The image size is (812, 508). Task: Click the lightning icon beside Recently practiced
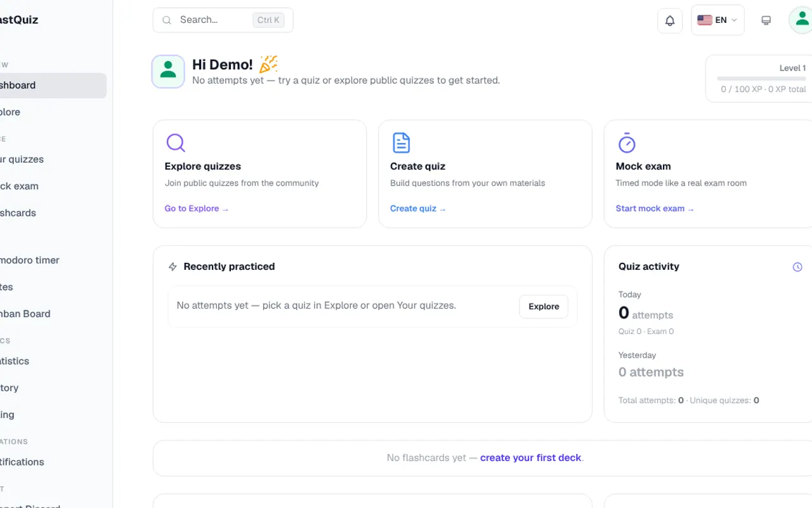(x=173, y=267)
